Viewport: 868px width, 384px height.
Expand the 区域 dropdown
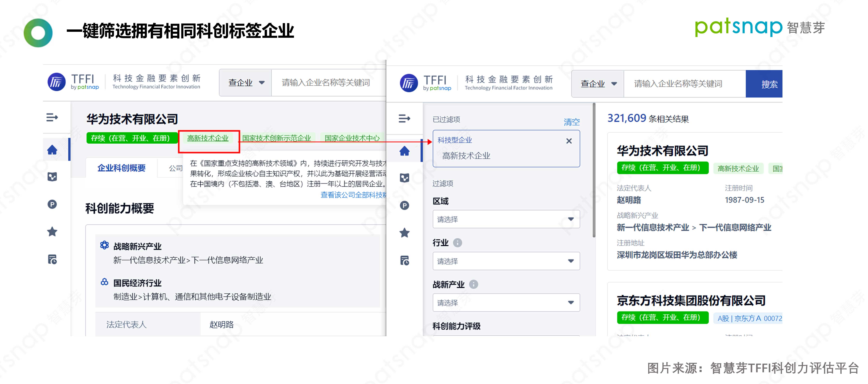pyautogui.click(x=506, y=219)
